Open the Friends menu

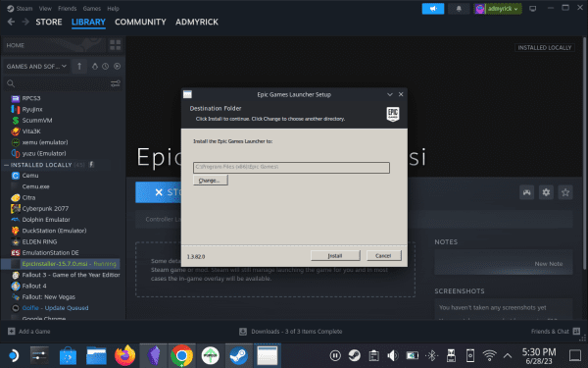point(67,8)
